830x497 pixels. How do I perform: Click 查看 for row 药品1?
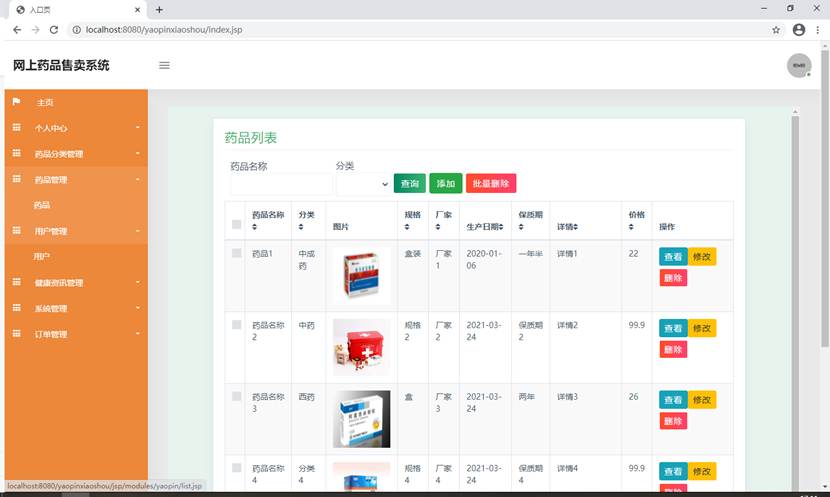673,257
